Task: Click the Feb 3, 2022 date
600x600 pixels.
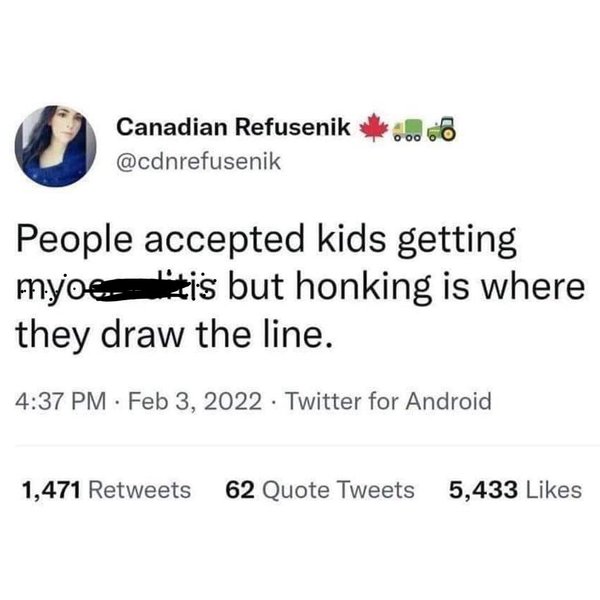Action: (x=182, y=402)
